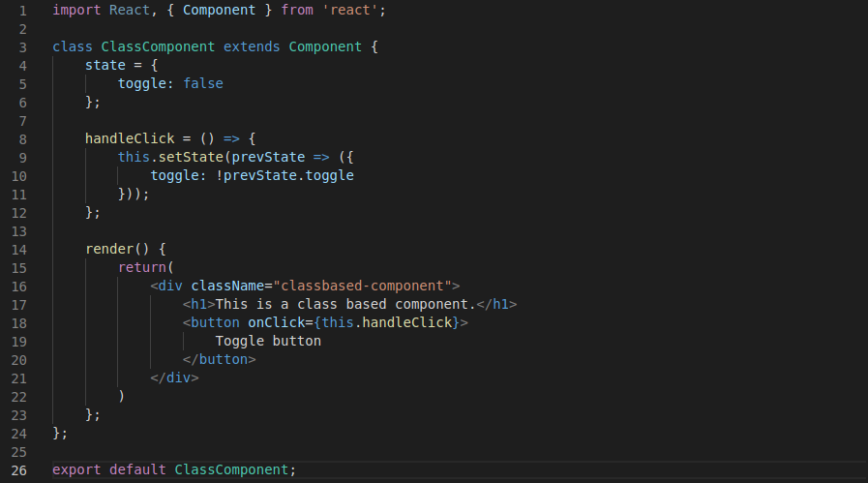The height and width of the screenshot is (483, 868).
Task: Click the 'onClick' attribute on line 18
Action: (x=276, y=321)
